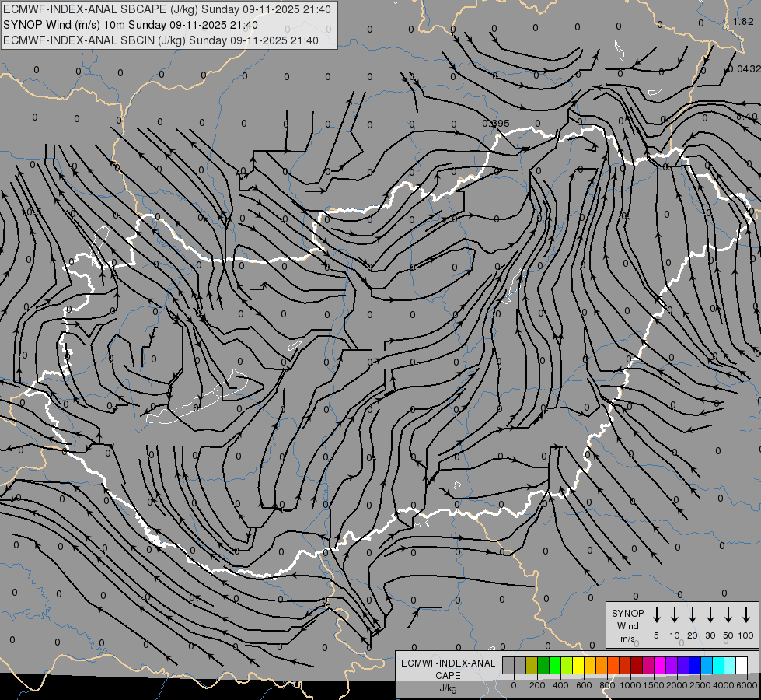Click the 20 m/s wind arrow in legend
Screen dimensions: 761x700
point(692,615)
